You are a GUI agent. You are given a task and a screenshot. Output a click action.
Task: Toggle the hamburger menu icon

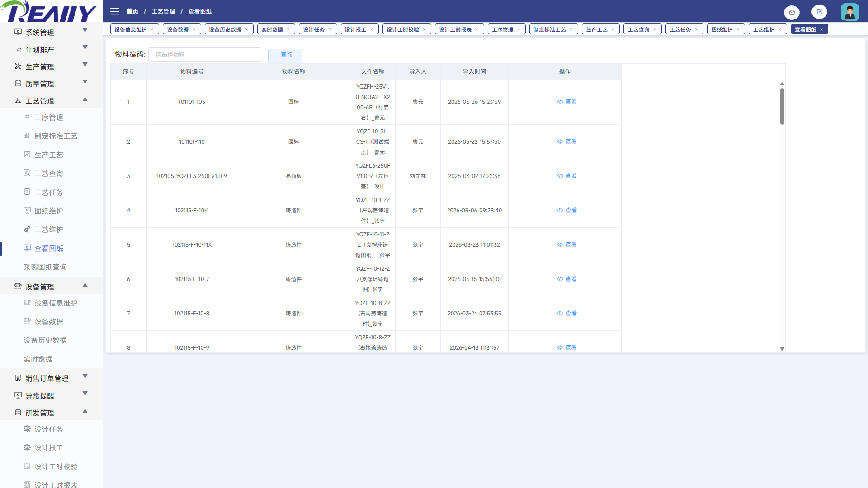(x=115, y=11)
